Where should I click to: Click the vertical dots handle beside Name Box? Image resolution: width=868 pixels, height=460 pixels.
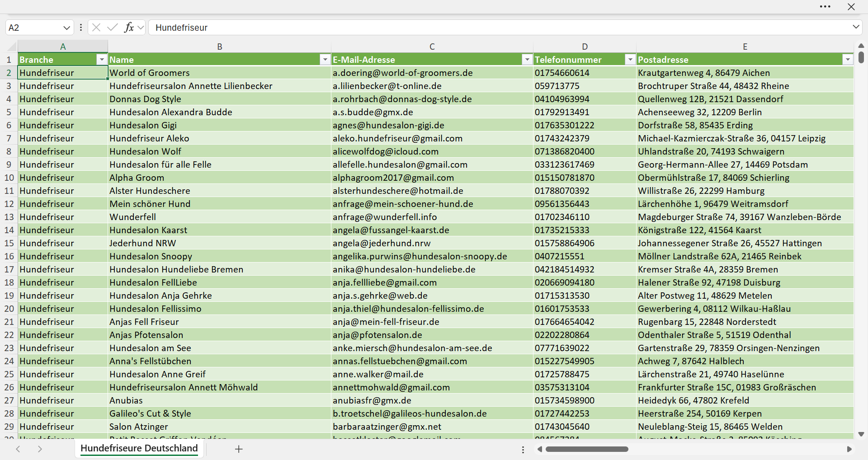pyautogui.click(x=81, y=28)
